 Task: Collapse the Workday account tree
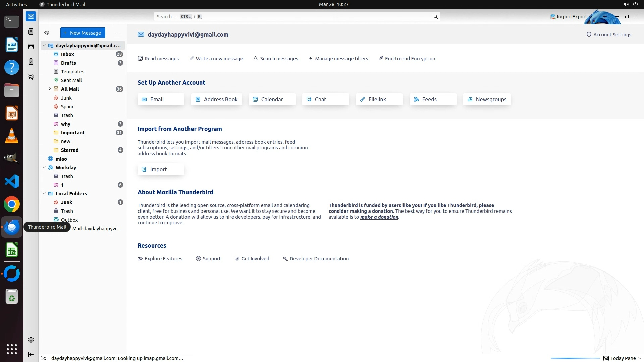(44, 167)
